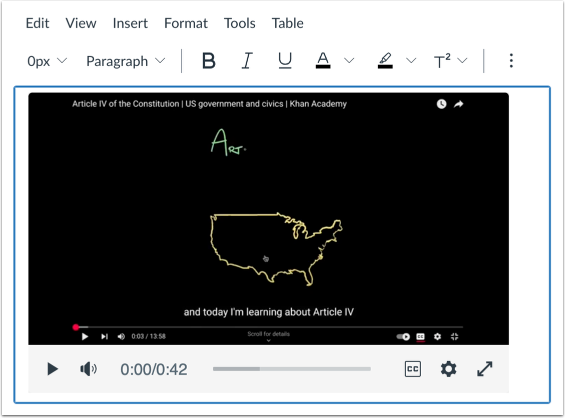Expand the text color options arrow
Image resolution: width=565 pixels, height=418 pixels.
[349, 61]
